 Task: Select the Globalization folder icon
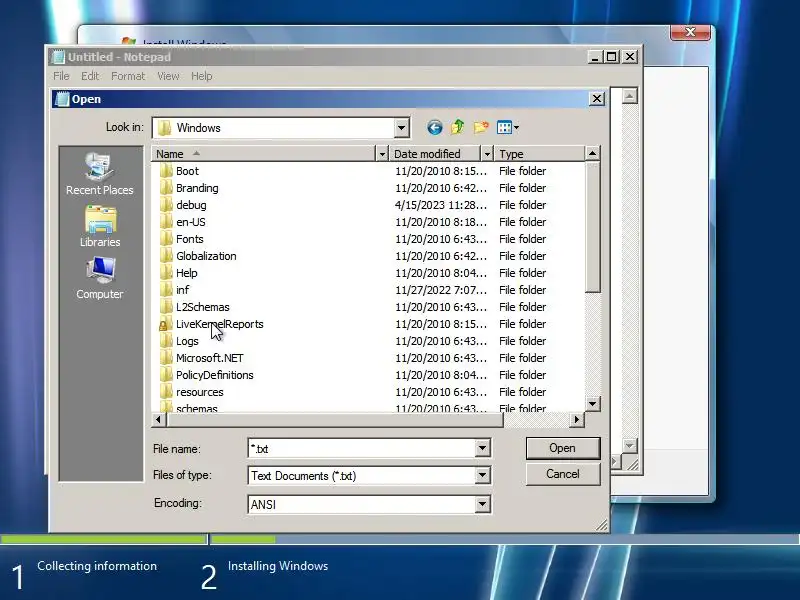(x=165, y=256)
